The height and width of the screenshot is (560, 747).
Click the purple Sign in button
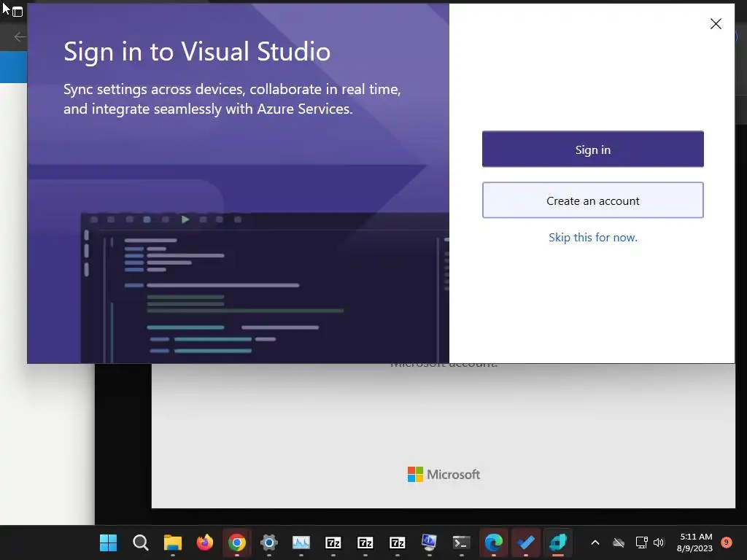[592, 149]
